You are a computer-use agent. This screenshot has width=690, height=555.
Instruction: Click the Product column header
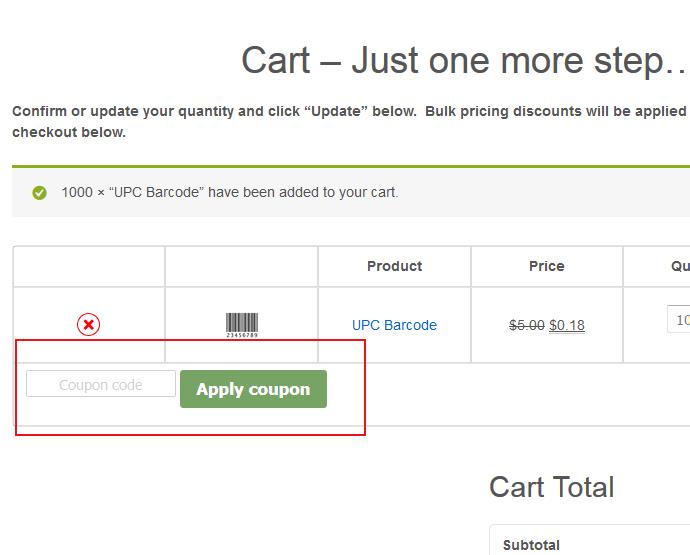[x=394, y=266]
